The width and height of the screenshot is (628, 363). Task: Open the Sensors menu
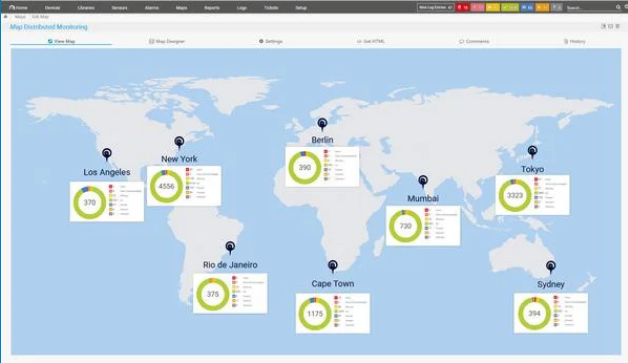119,8
